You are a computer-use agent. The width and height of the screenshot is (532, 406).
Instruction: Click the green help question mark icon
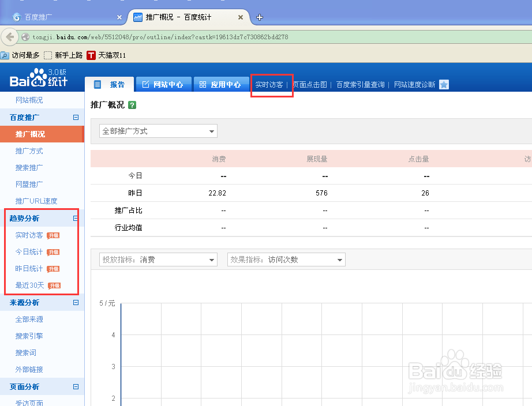(x=132, y=105)
